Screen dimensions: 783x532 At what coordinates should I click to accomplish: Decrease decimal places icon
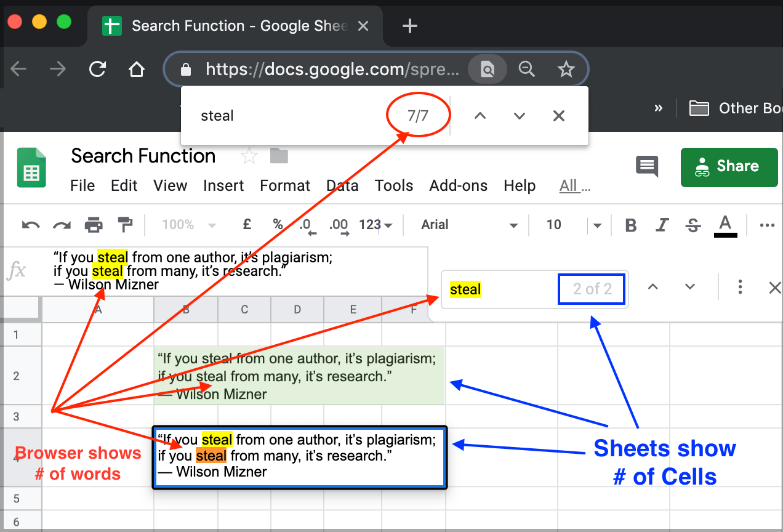coord(308,226)
